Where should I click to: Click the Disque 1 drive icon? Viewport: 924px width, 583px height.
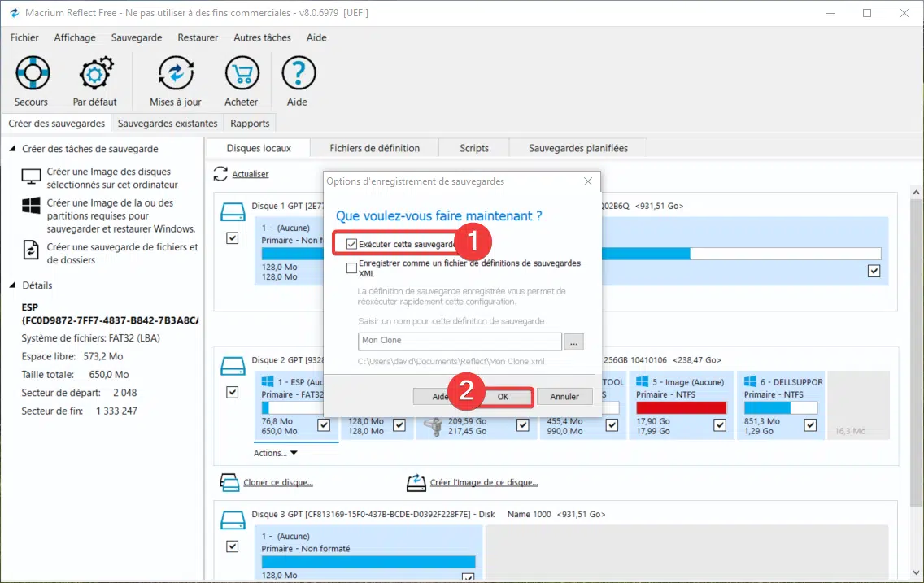click(x=233, y=211)
